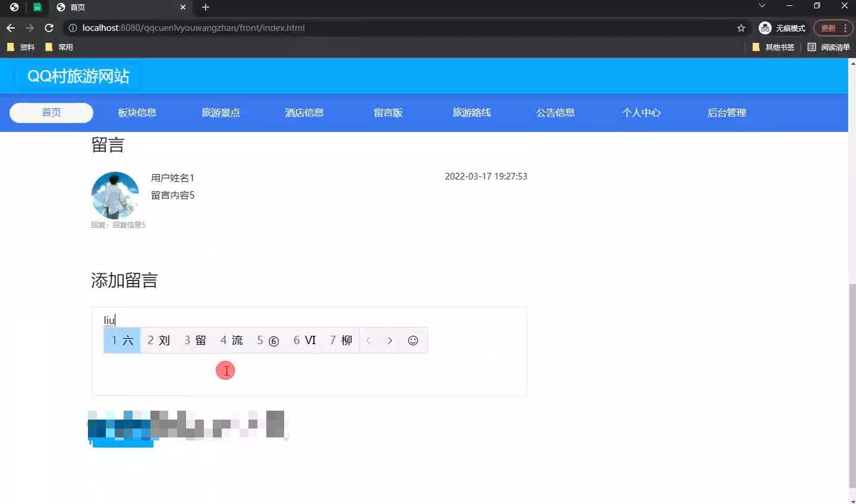The height and width of the screenshot is (504, 856).
Task: Click the browser forward arrow
Action: coord(30,28)
